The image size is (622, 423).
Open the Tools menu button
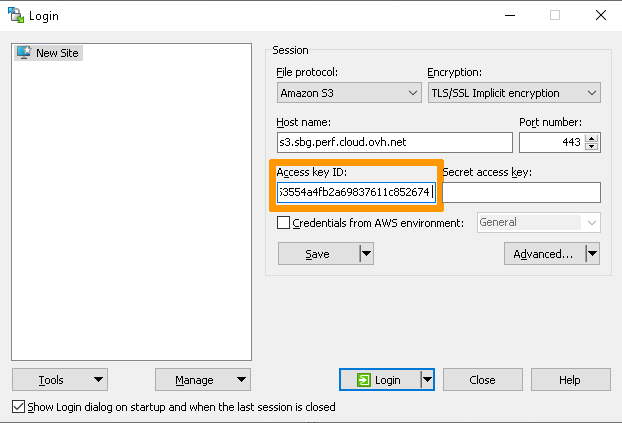60,380
